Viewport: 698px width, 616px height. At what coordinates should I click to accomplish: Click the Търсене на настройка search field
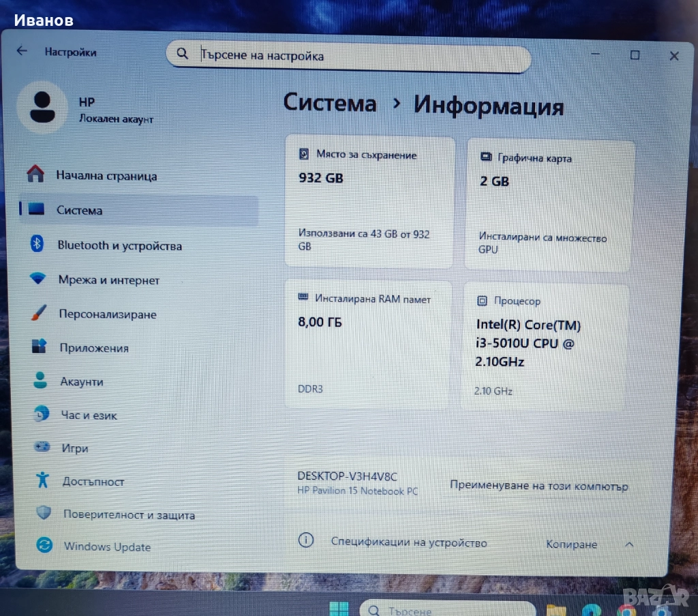pos(354,56)
